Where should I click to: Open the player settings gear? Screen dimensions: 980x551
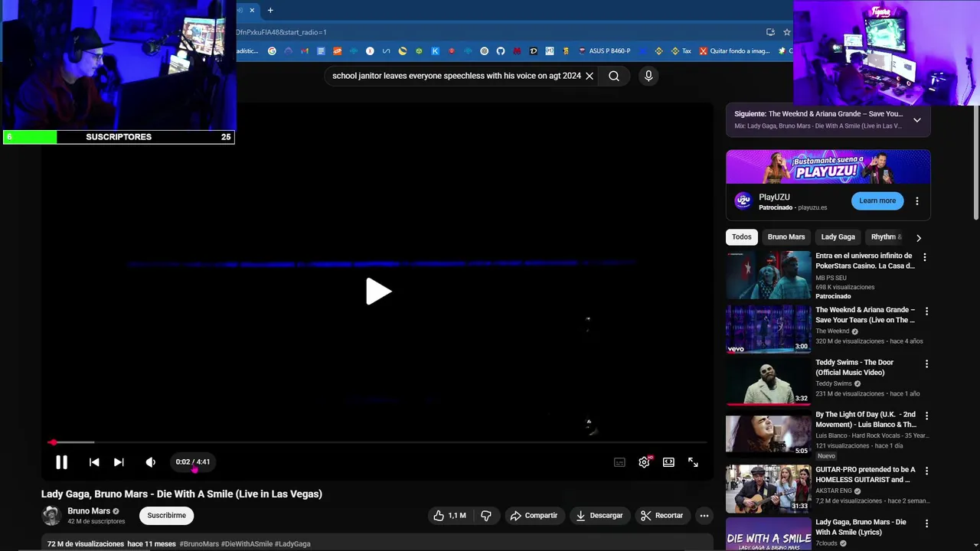click(x=644, y=462)
